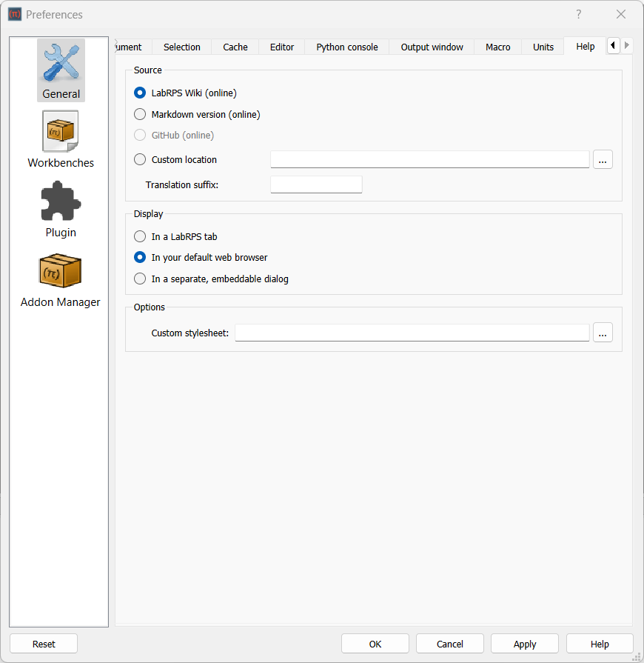644x663 pixels.
Task: Enable the separate embeddable dialog display
Action: [140, 279]
